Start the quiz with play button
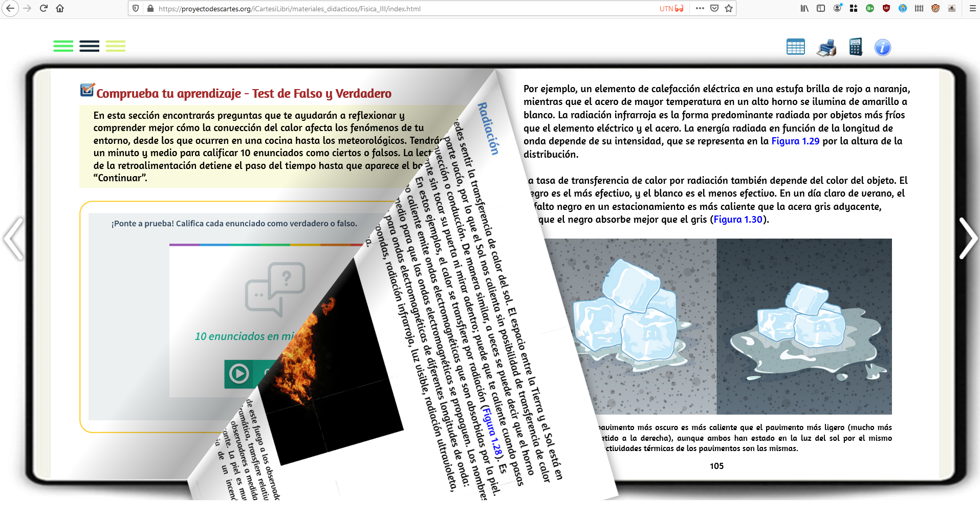Viewport: 980px width, 513px height. pyautogui.click(x=239, y=374)
